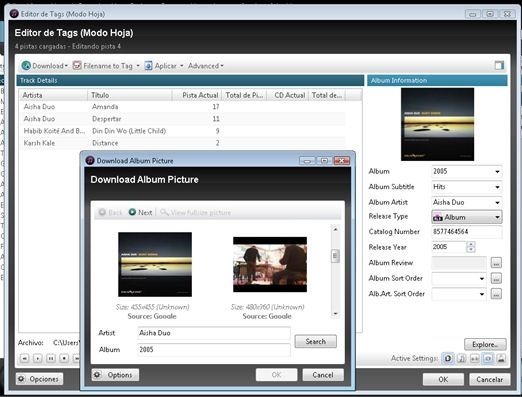Image resolution: width=522 pixels, height=397 pixels.
Task: Click the Explore... button
Action: [485, 344]
